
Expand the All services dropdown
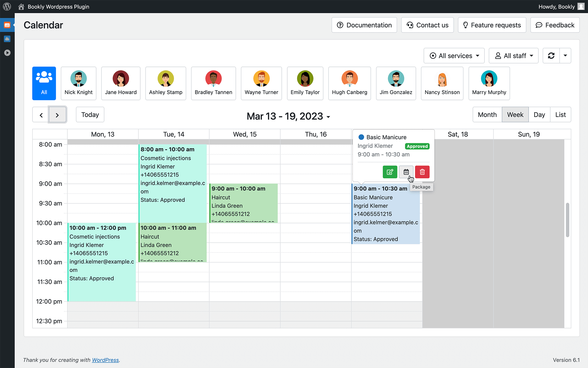pos(454,56)
